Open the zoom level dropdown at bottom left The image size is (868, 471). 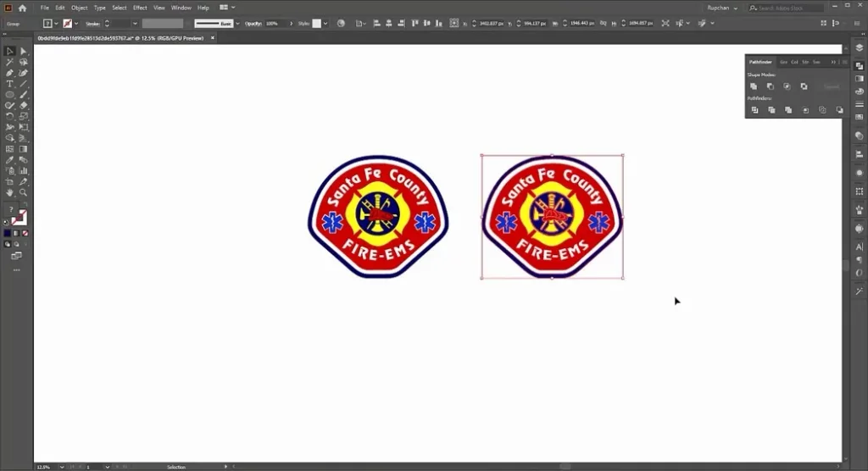61,467
